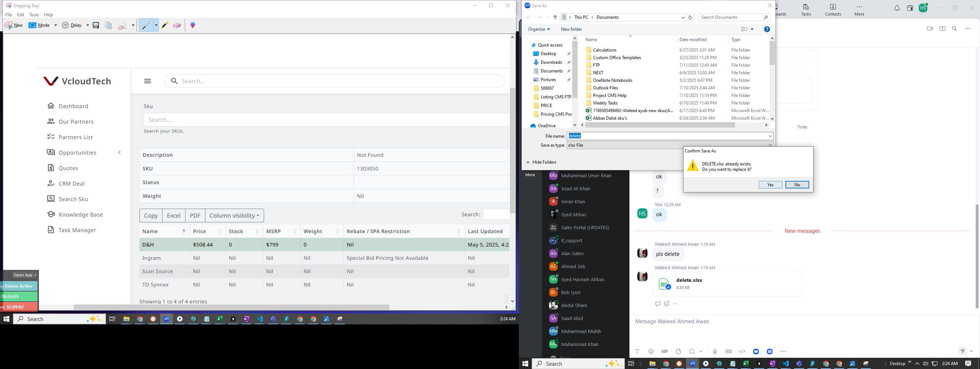Viewport: 980px width, 369px height.
Task: Click the GIF button in composer
Action: point(665,351)
